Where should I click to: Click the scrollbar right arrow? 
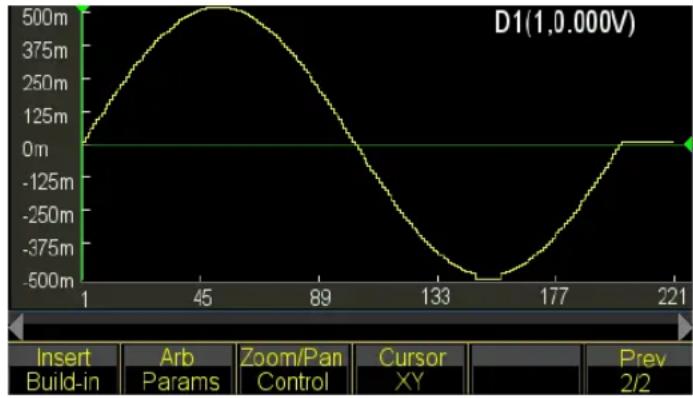tap(685, 327)
